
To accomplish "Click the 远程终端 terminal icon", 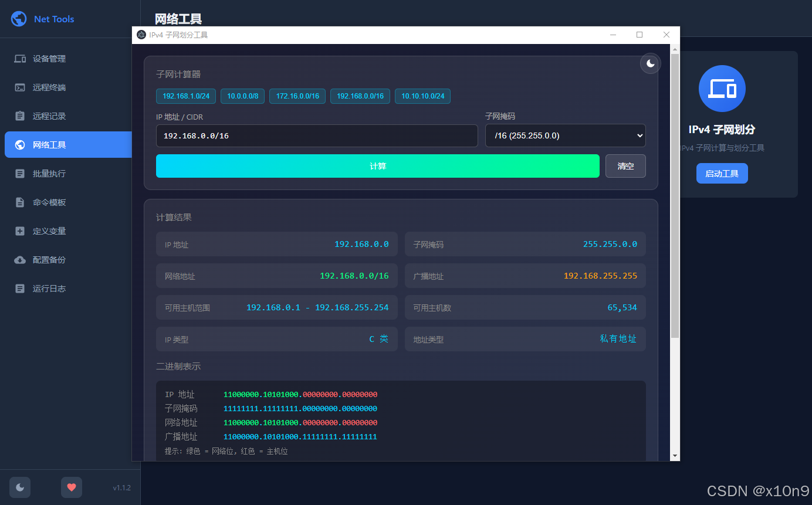I will click(20, 87).
